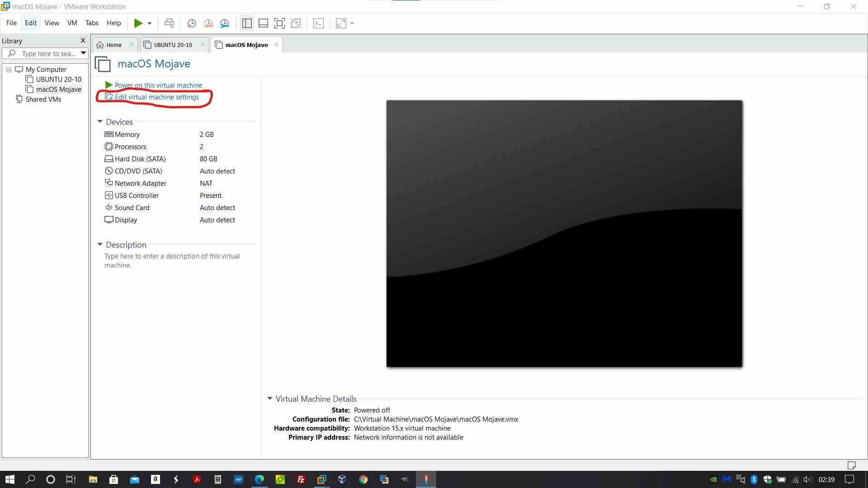The image size is (868, 488).
Task: Collapse the Devices section
Action: [100, 122]
